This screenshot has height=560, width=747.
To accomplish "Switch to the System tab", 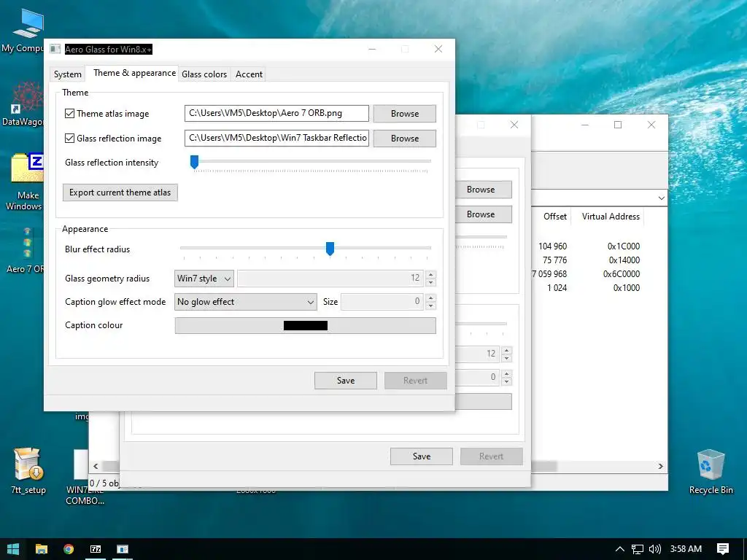I will click(x=68, y=74).
